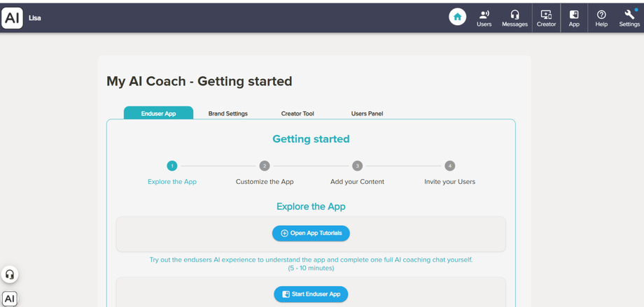Switch to the Enduser App tab
Screen dimensions: 644x307
[x=158, y=113]
